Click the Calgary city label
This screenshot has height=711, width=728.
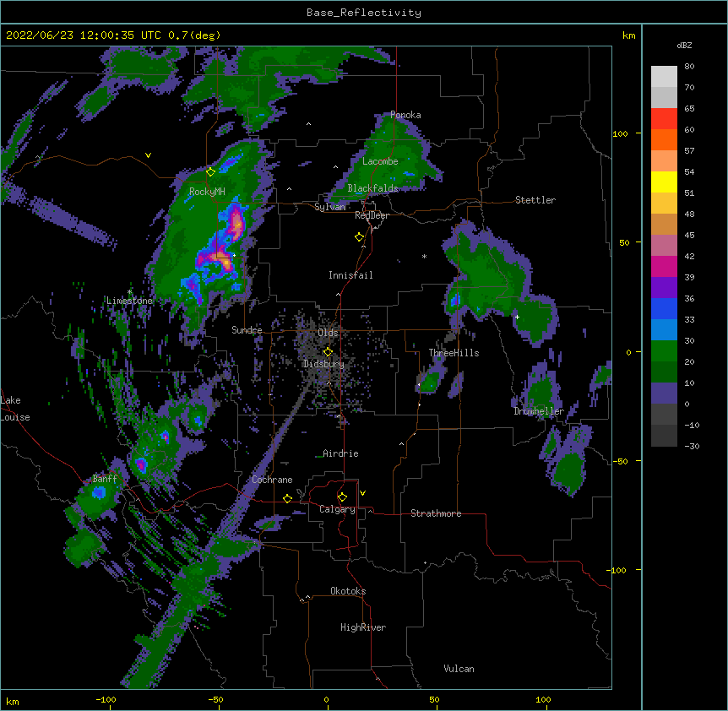pos(337,509)
